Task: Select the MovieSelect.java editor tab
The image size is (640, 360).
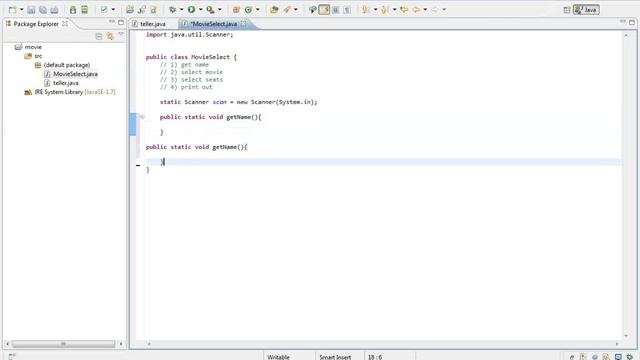Action: (214, 24)
